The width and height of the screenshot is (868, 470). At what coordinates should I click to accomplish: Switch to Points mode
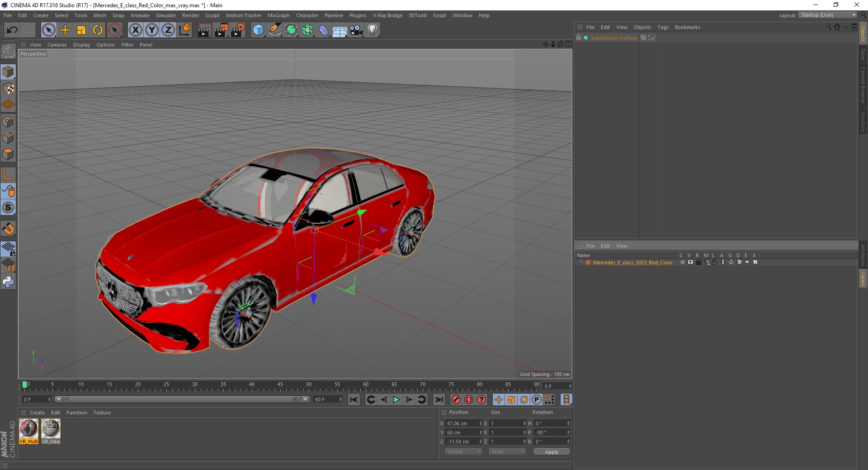(8, 122)
